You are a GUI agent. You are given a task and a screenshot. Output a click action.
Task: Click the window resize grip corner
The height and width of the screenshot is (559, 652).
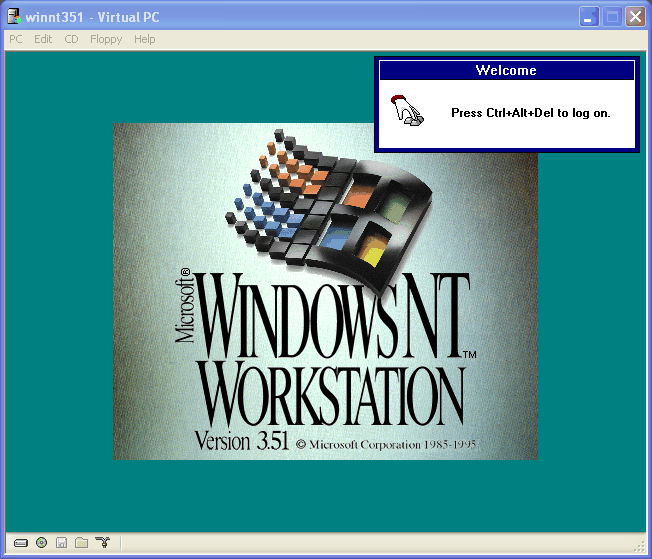[x=640, y=547]
